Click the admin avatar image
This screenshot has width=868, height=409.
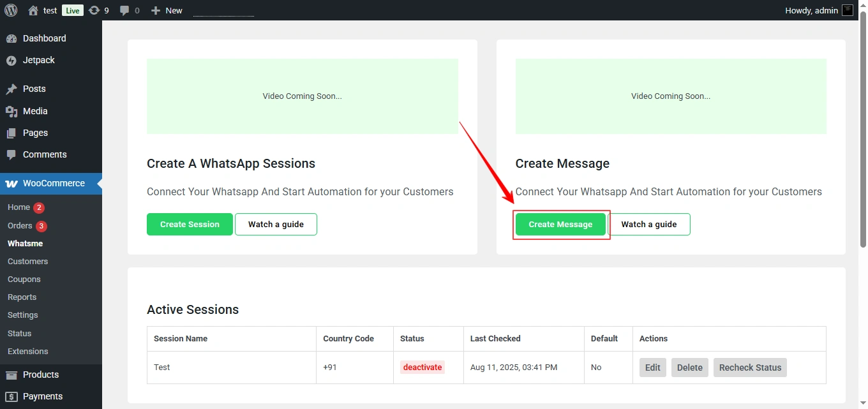pos(848,10)
